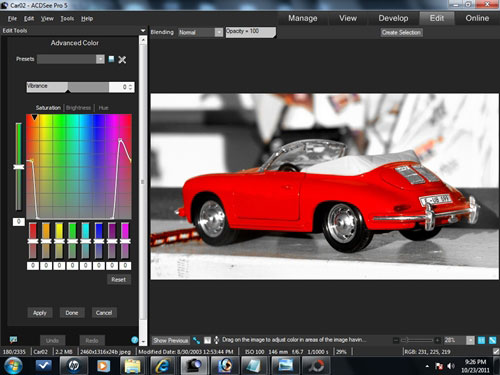Zoom in with the plus icon
Image resolution: width=500 pixels, height=375 pixels.
437,340
